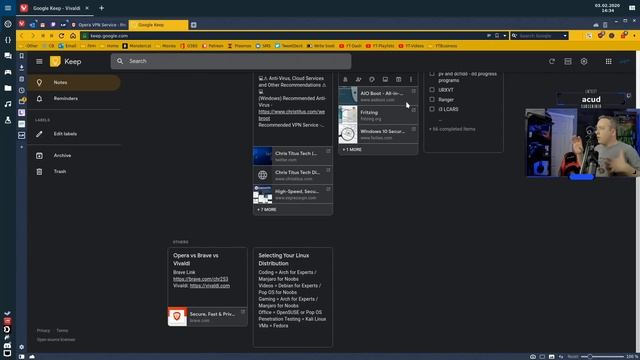Expand the completed items list
Screen dimensions: 640x360
pyautogui.click(x=452, y=129)
